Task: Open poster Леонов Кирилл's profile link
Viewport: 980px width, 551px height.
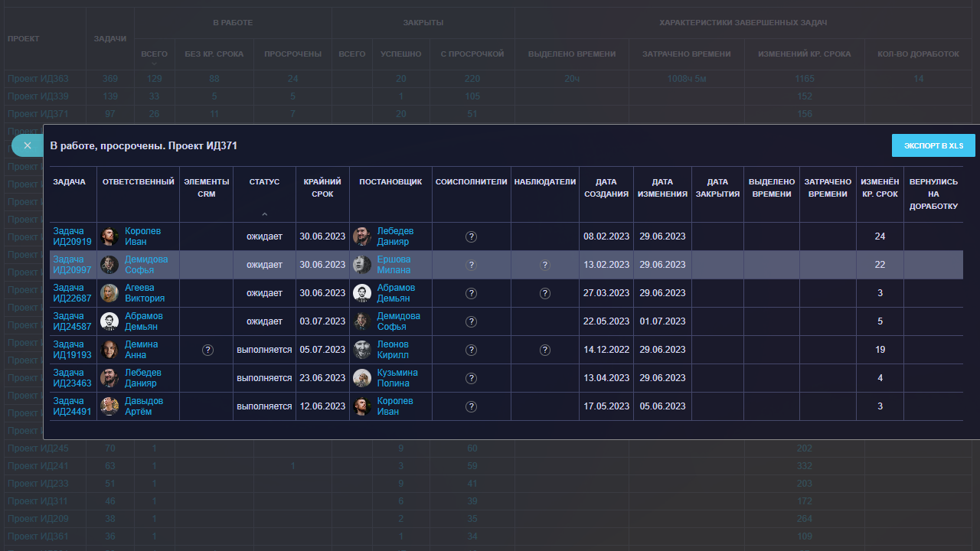Action: (393, 350)
